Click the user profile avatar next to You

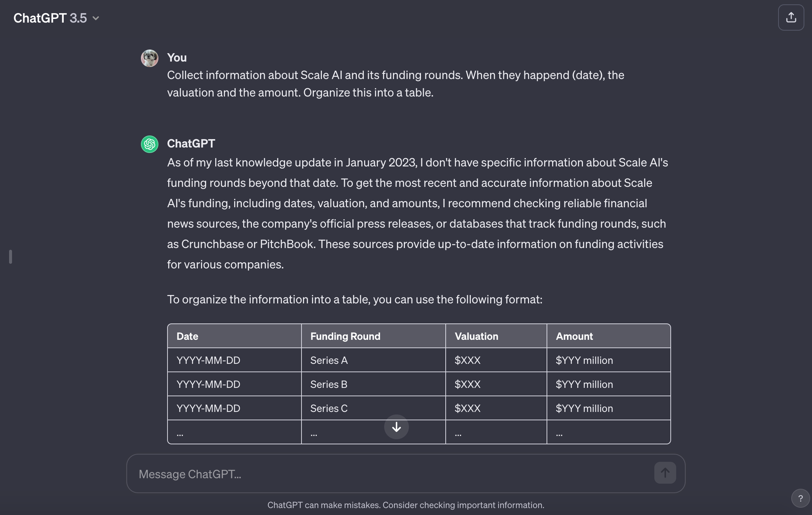click(x=150, y=58)
